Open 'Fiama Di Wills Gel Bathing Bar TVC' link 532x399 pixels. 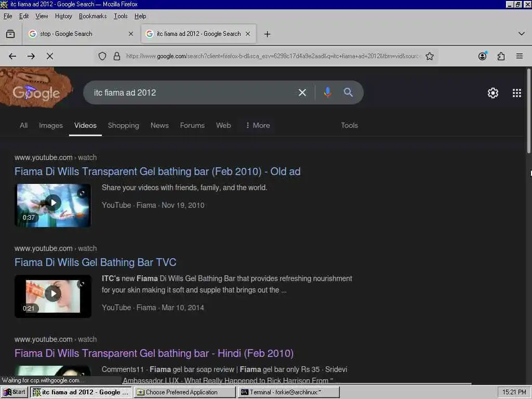click(x=96, y=262)
